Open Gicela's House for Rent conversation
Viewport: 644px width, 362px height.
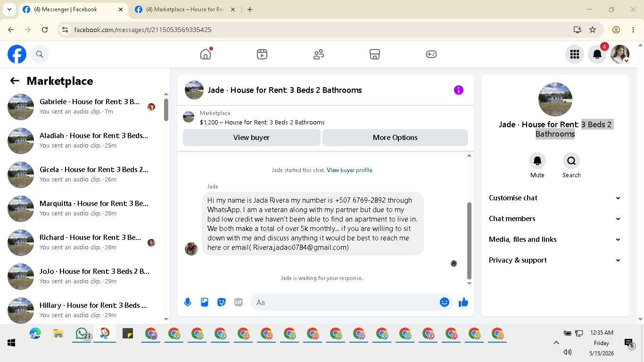83,174
